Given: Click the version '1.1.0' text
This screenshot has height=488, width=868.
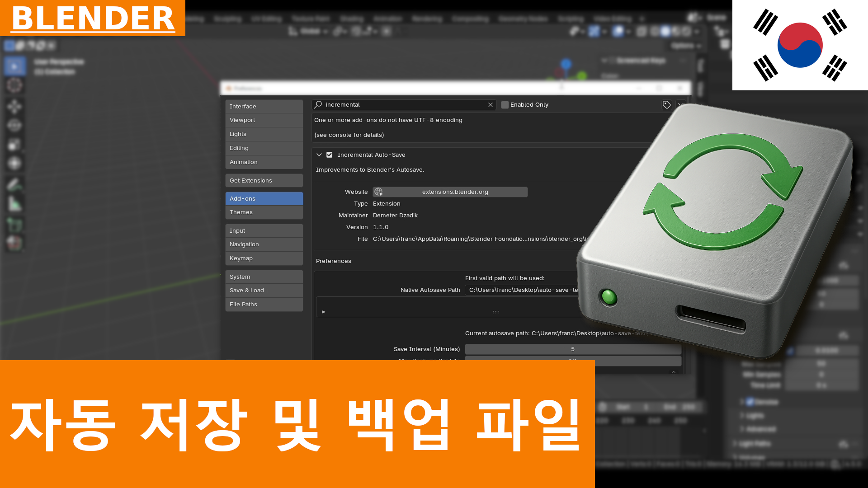Looking at the screenshot, I should point(381,227).
